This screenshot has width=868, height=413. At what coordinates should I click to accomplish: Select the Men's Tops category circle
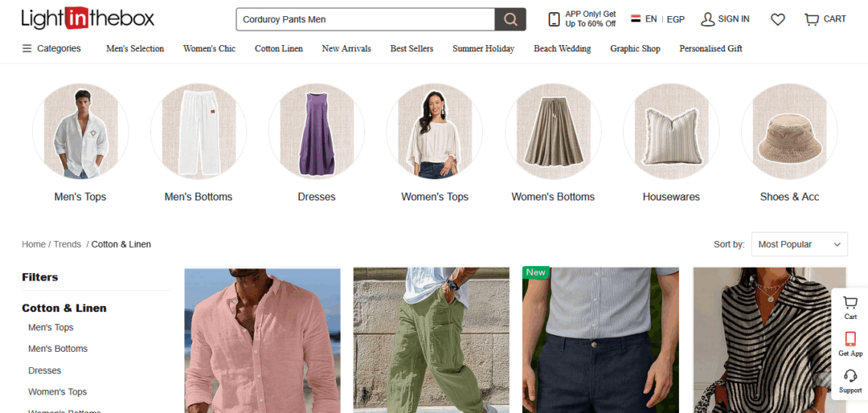click(x=81, y=132)
